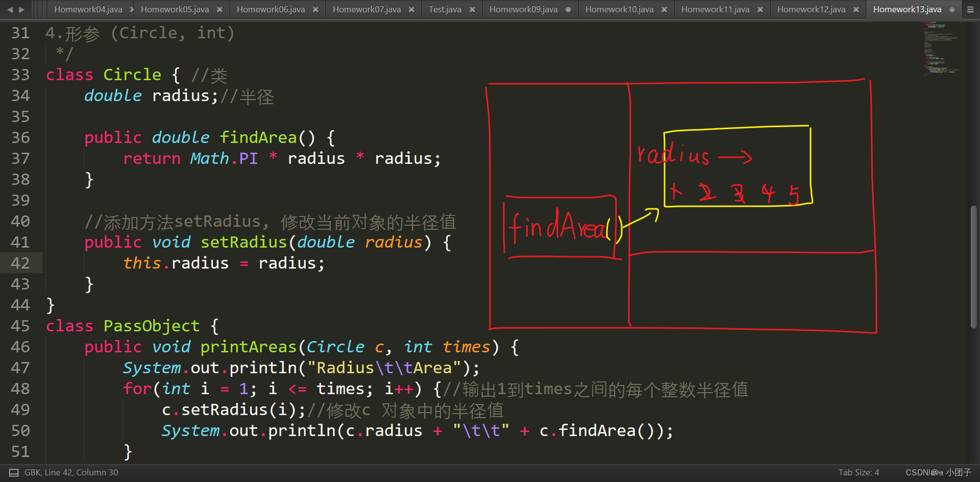Click line number 45 in the gutter
Viewport: 980px width, 482px height.
click(x=20, y=326)
